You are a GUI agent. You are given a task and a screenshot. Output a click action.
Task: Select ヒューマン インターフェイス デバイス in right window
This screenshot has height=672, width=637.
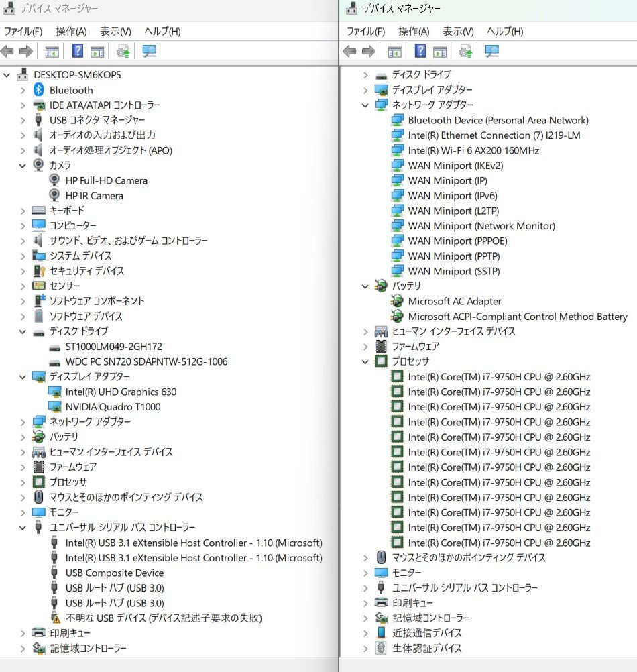click(454, 331)
